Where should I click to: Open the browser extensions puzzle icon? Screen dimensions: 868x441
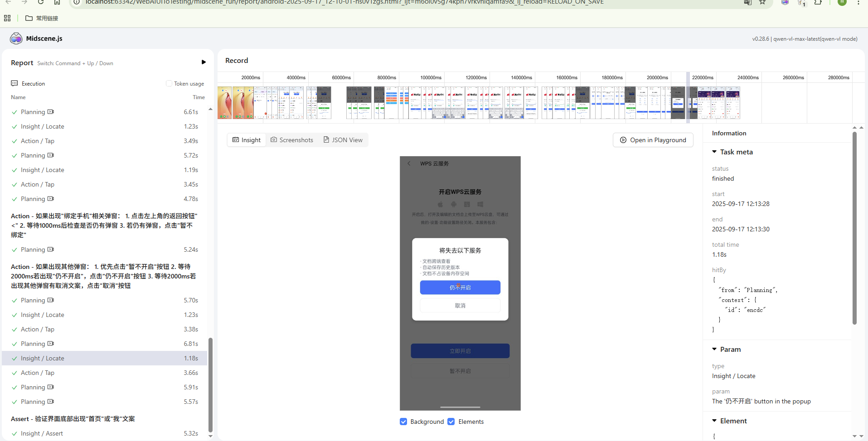click(818, 2)
